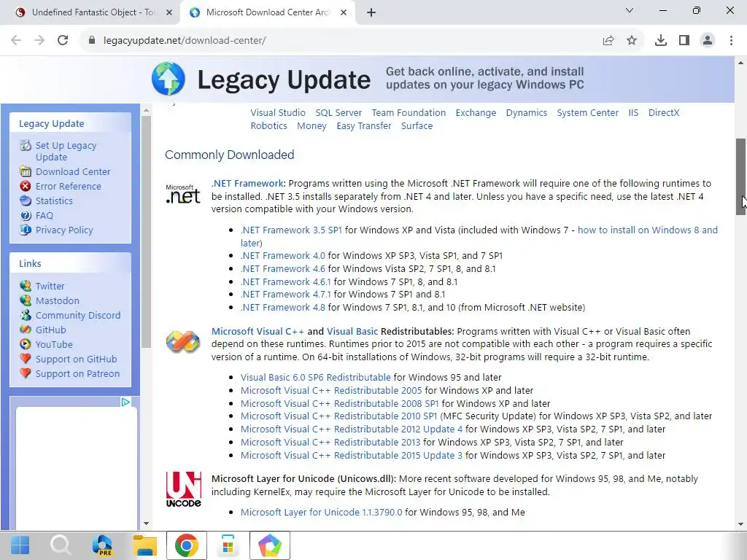
Task: Open the .NET Framework 3.5 SP1 link
Action: coord(291,230)
